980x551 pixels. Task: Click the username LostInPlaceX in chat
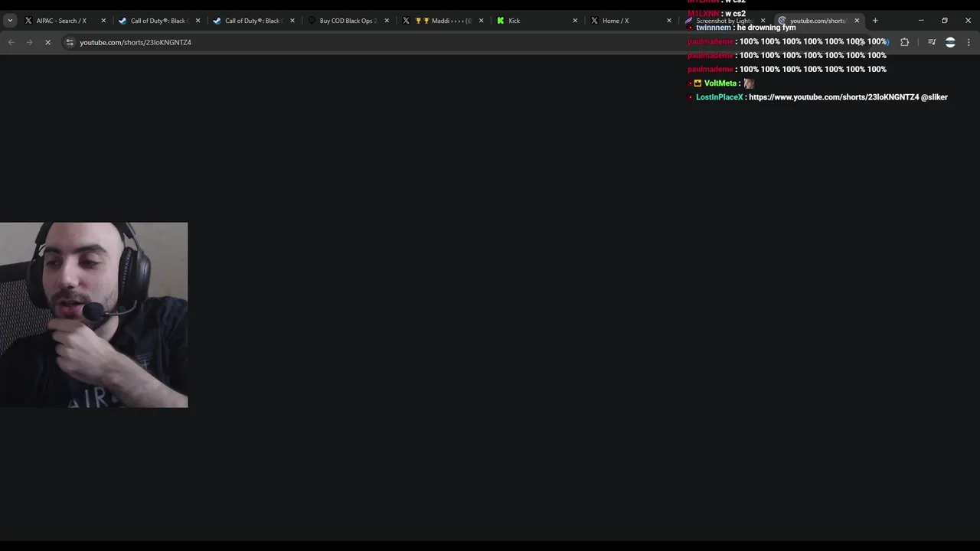click(x=720, y=97)
